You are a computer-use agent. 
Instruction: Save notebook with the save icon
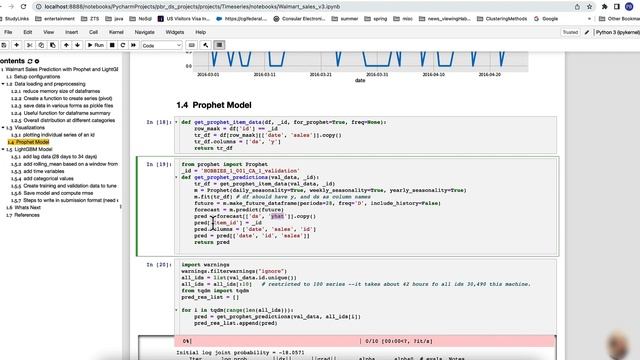click(4, 45)
